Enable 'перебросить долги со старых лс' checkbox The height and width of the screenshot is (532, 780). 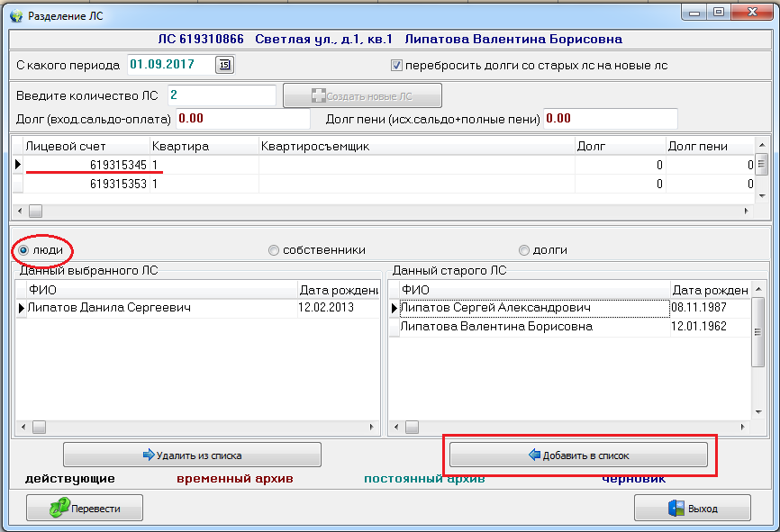(x=396, y=66)
